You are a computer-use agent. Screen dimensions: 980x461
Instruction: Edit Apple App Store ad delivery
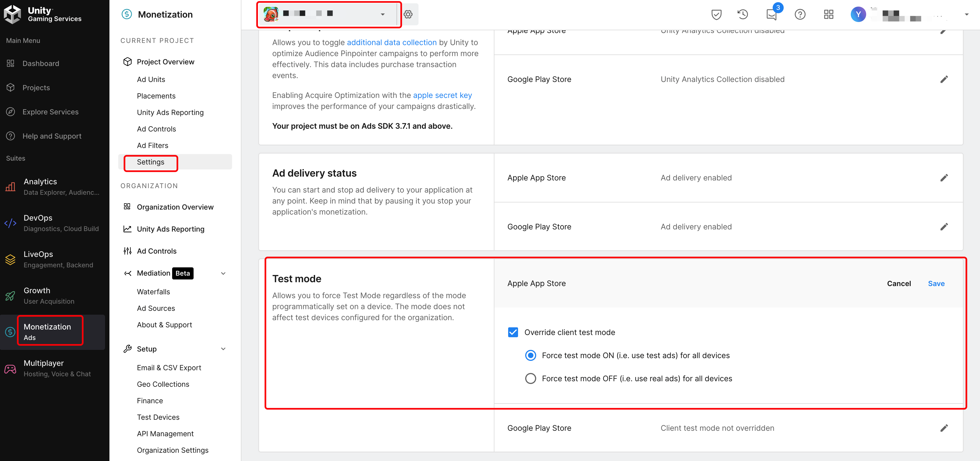pos(944,178)
